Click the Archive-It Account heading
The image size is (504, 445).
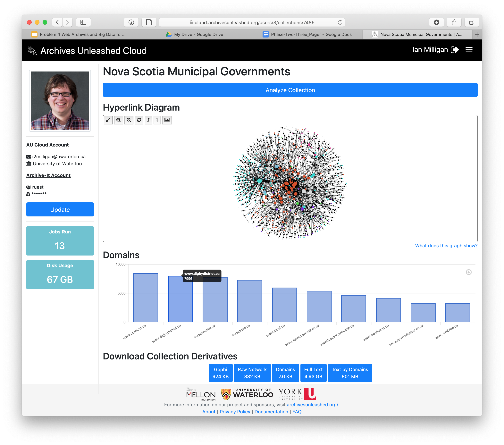pos(48,175)
